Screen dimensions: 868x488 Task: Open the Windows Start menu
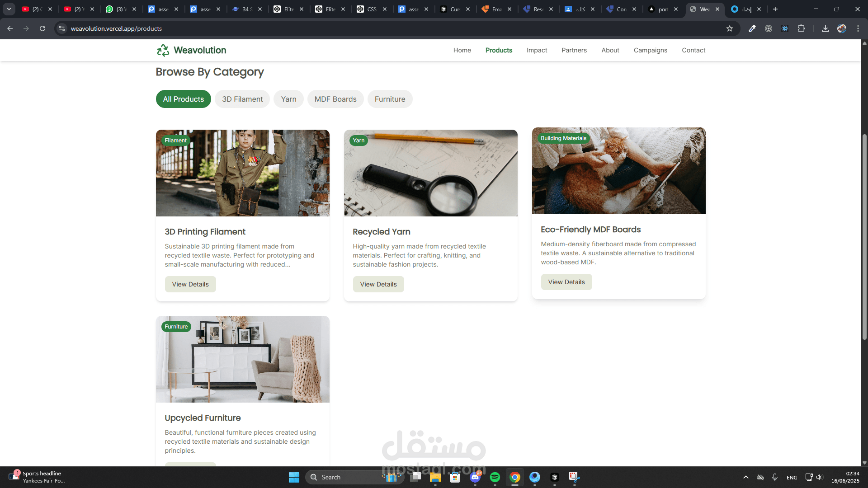pos(294,477)
